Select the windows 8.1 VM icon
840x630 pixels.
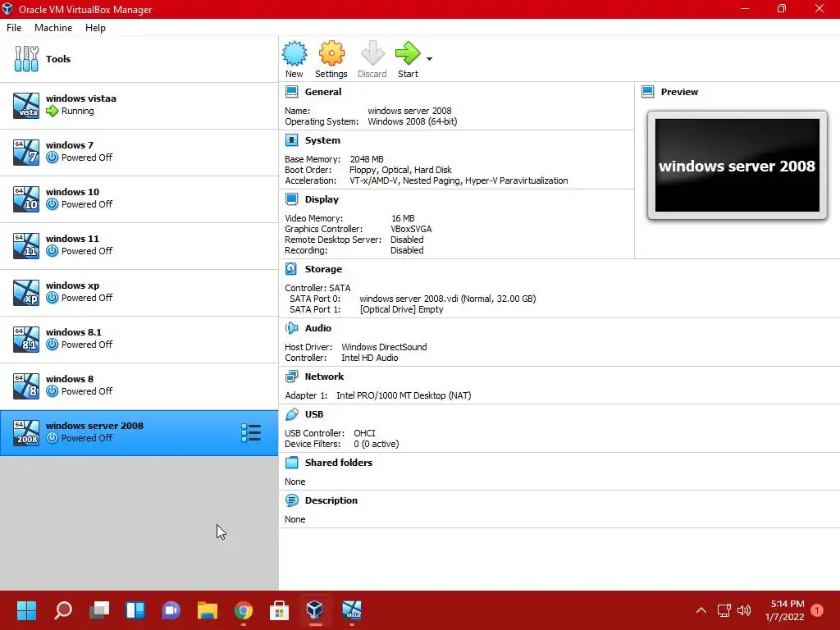pos(26,339)
